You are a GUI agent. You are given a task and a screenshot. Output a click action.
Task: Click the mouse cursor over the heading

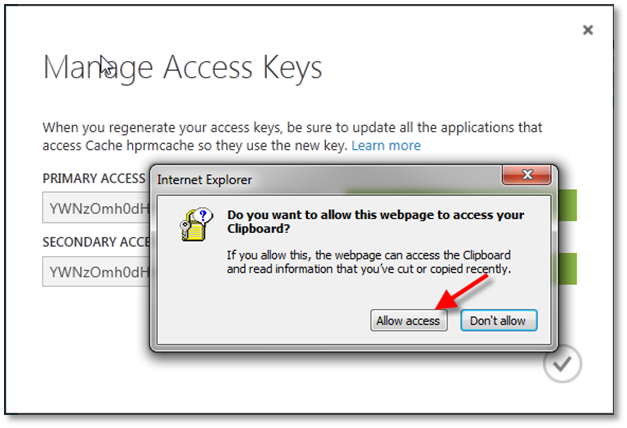pos(106,66)
